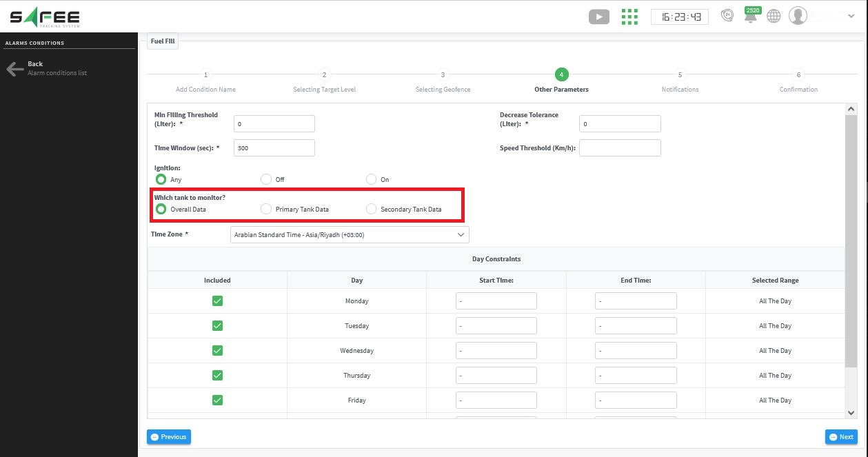Select On ignition option
The width and height of the screenshot is (868, 457).
tap(371, 179)
